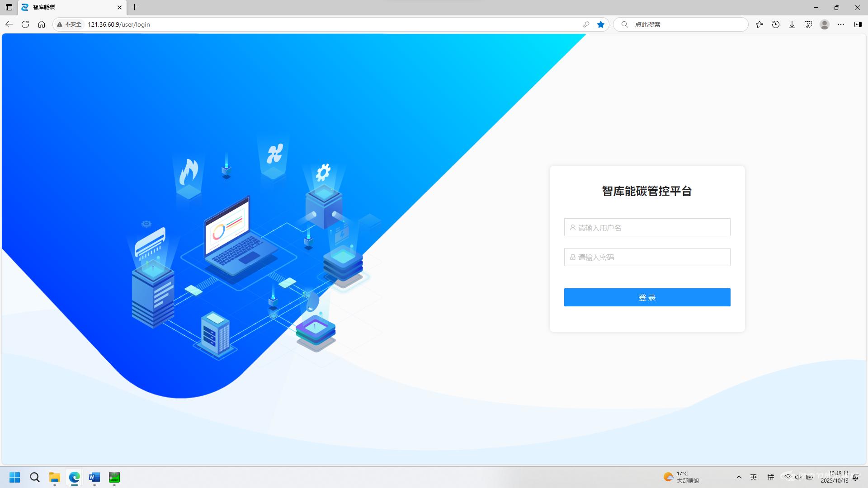Viewport: 868px width, 488px height.
Task: Click the 不安全 site security warning
Action: click(x=69, y=24)
